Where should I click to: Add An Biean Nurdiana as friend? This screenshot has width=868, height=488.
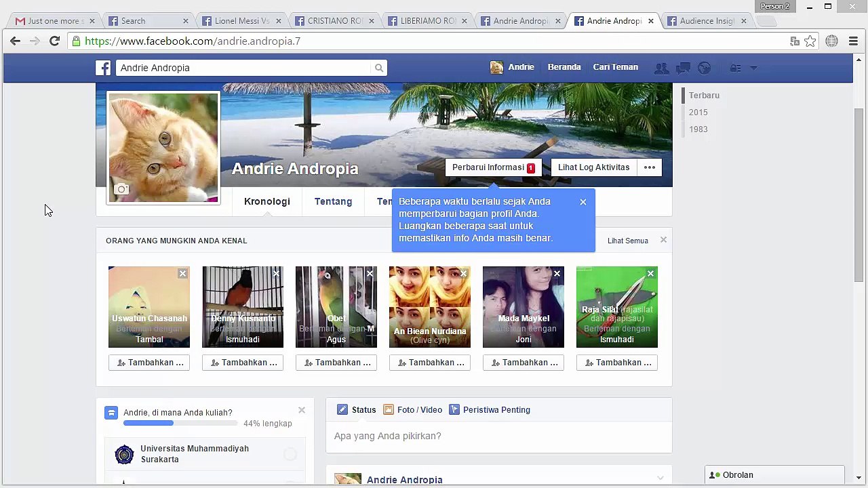[430, 363]
